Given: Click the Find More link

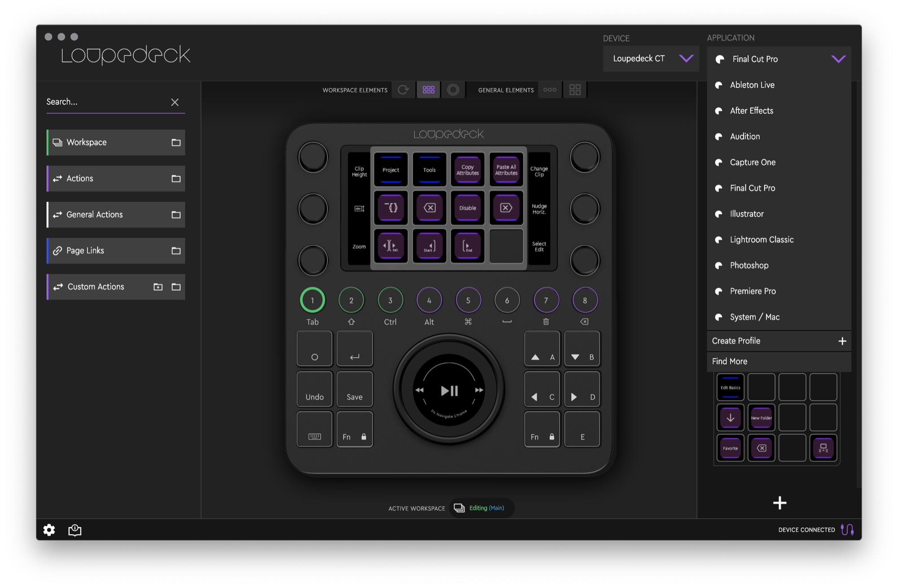Looking at the screenshot, I should pos(730,361).
